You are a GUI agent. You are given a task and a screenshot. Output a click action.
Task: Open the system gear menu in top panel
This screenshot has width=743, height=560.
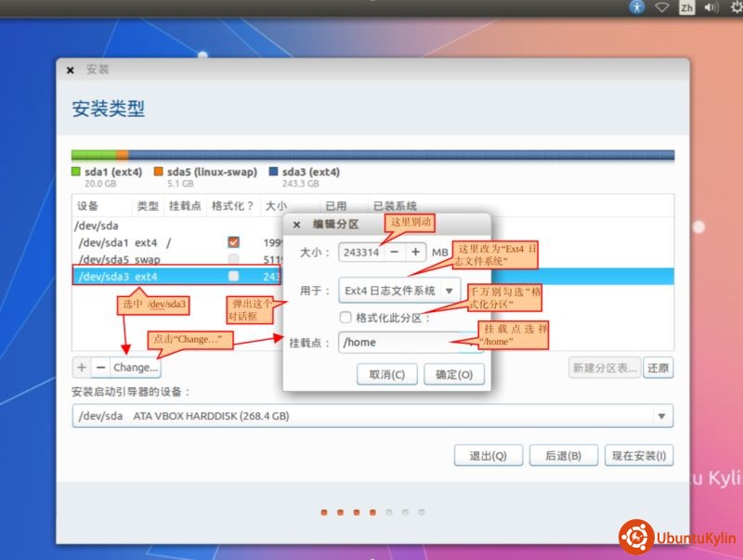click(736, 7)
